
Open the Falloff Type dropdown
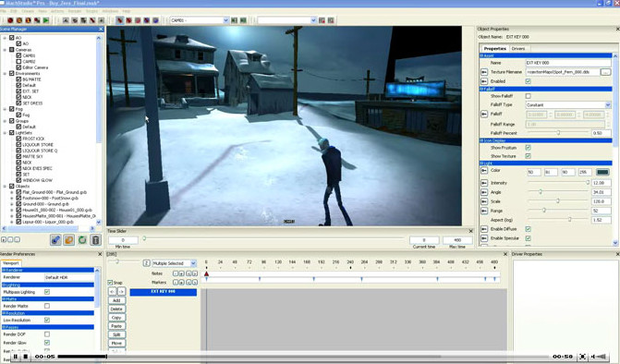tap(608, 105)
